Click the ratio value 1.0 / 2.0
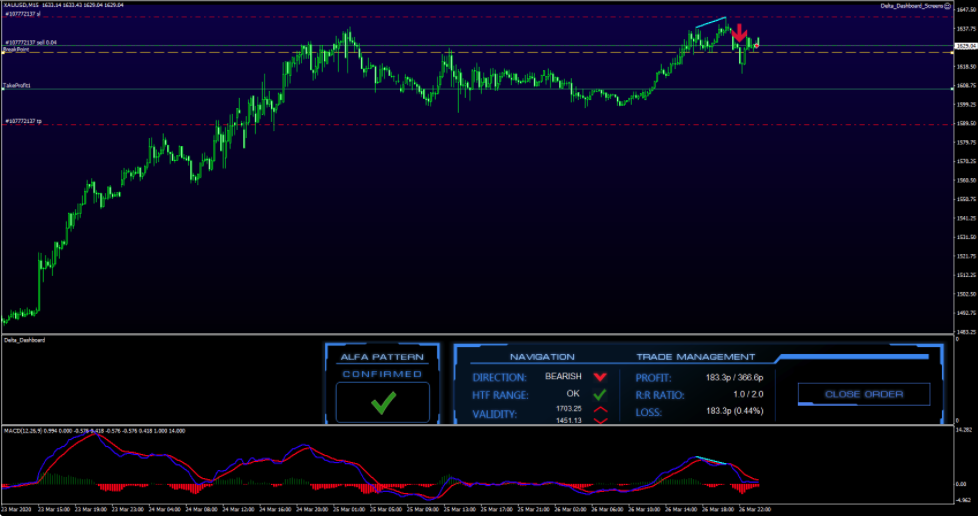 pyautogui.click(x=748, y=394)
